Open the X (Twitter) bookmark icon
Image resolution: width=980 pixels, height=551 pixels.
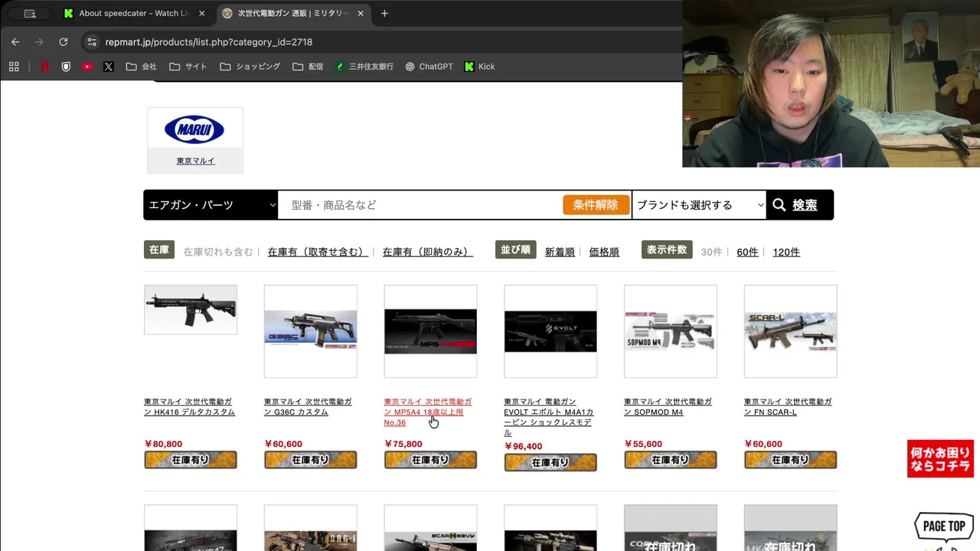tap(109, 67)
